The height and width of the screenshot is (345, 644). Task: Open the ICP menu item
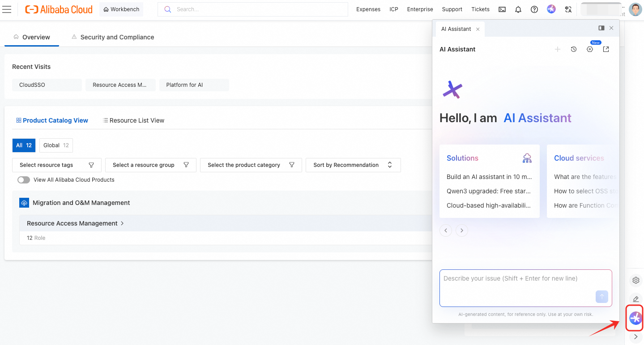394,9
